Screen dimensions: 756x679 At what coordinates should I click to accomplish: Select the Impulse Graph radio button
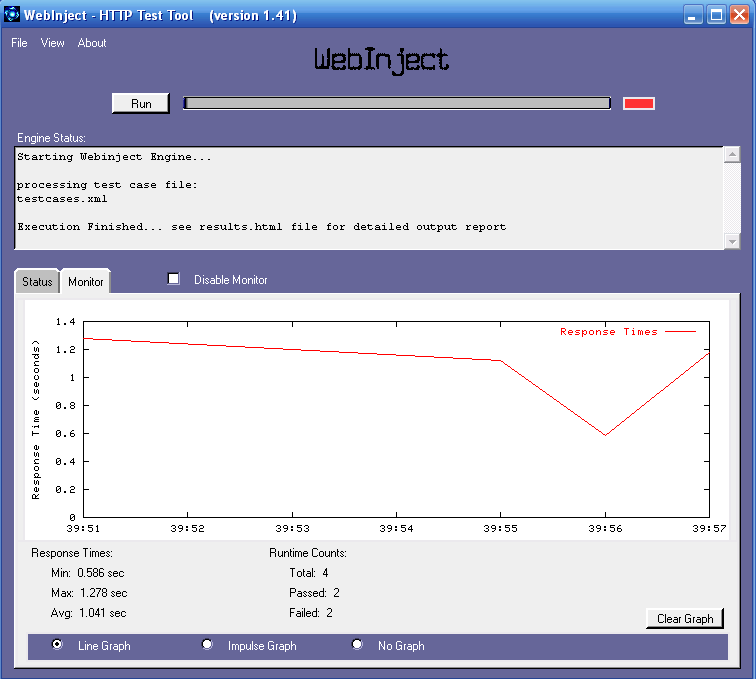click(207, 644)
